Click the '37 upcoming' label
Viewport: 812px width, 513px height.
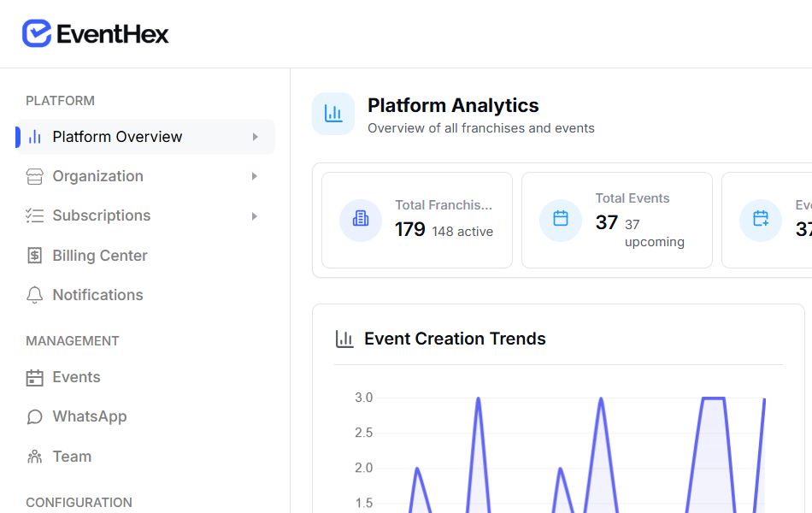pyautogui.click(x=655, y=233)
